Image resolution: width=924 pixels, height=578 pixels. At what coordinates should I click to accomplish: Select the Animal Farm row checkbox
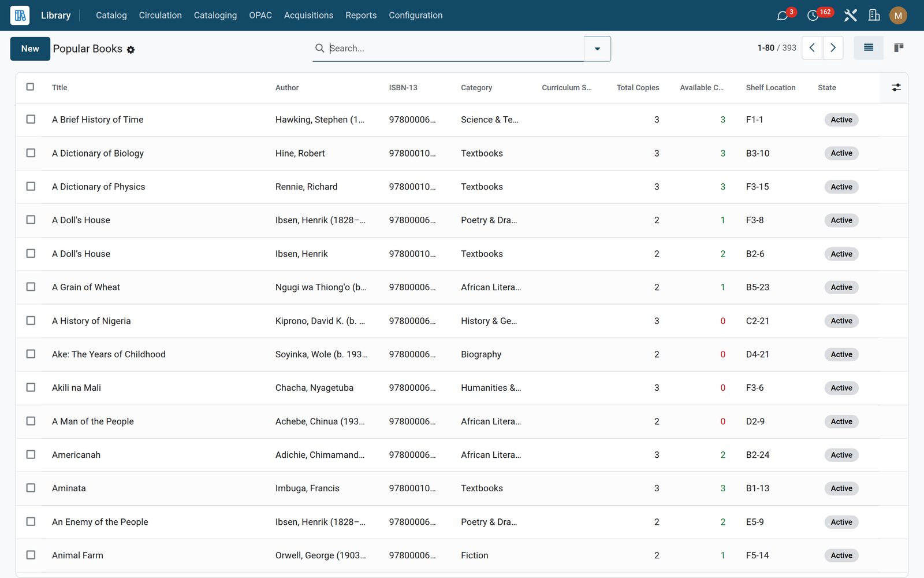click(31, 555)
